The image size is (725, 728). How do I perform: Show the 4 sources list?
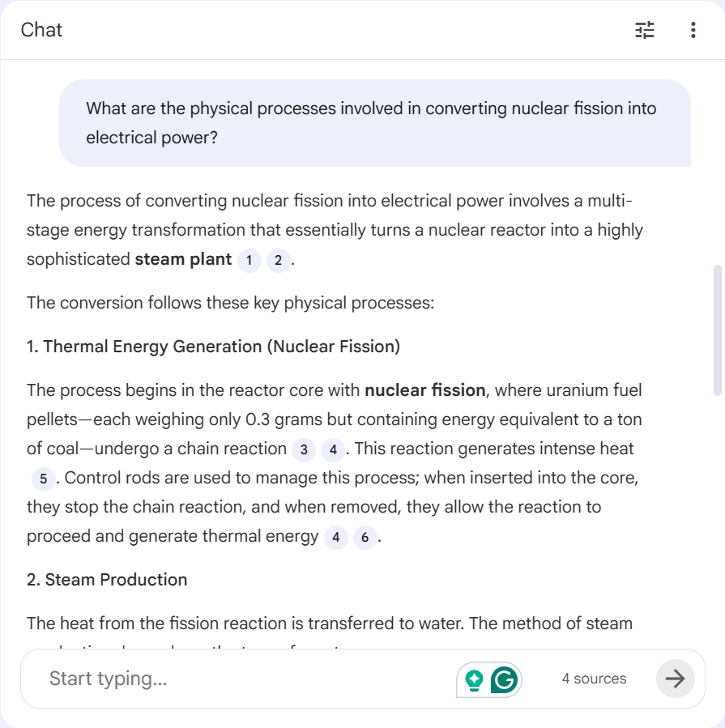click(x=594, y=679)
